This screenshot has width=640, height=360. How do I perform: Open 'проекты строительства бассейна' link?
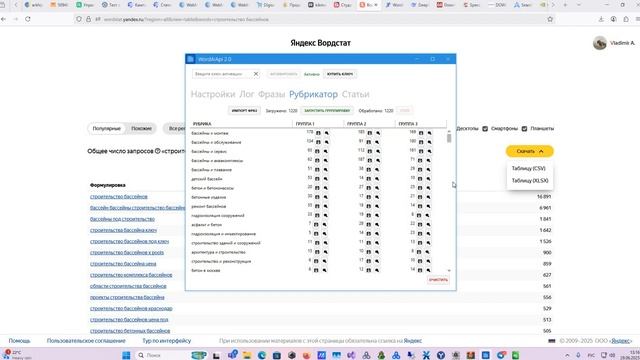[127, 297]
